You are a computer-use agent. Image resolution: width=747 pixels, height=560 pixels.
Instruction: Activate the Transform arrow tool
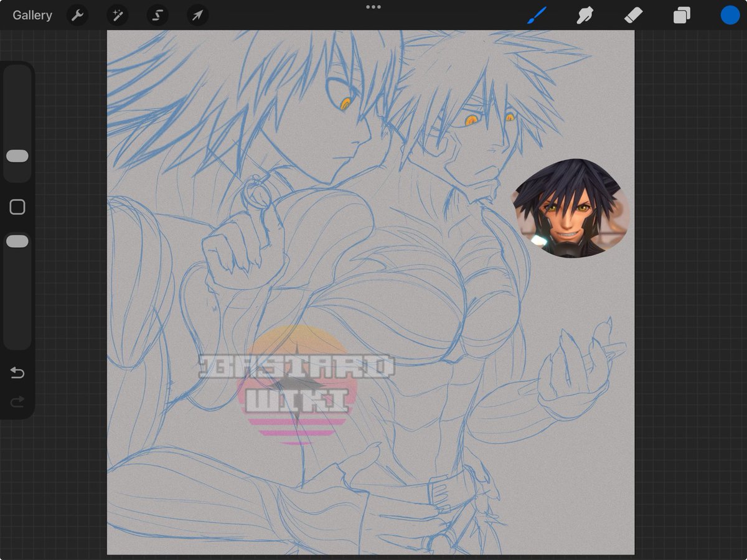[x=197, y=16]
